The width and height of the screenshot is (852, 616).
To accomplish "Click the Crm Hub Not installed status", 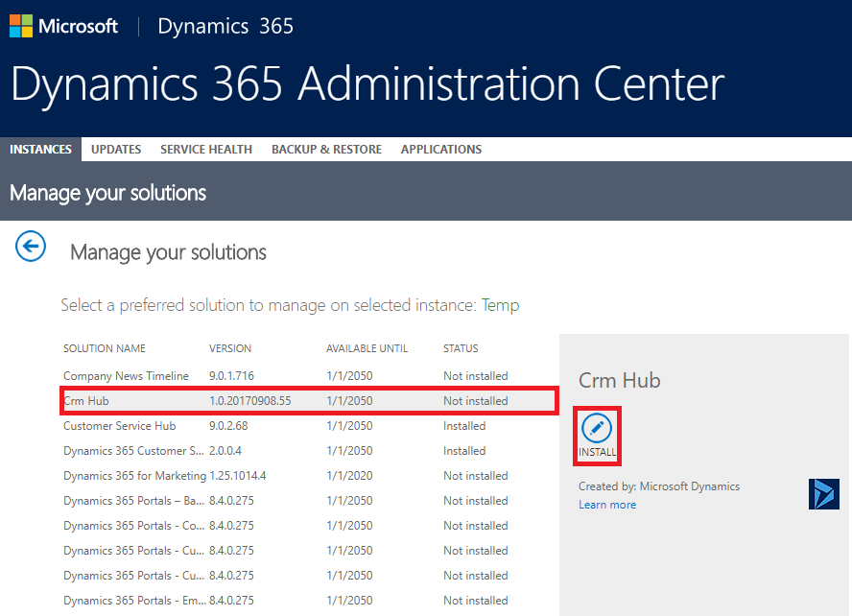I will click(476, 401).
